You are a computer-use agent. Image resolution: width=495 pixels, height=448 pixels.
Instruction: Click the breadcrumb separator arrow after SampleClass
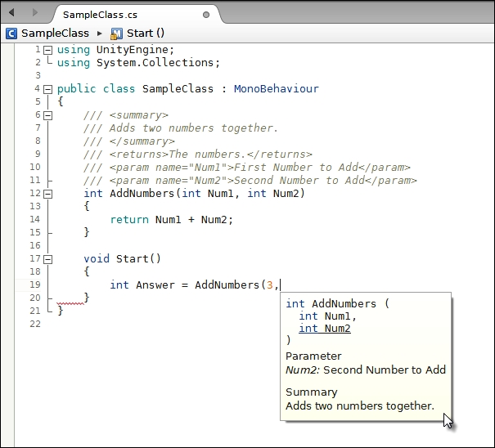(100, 34)
